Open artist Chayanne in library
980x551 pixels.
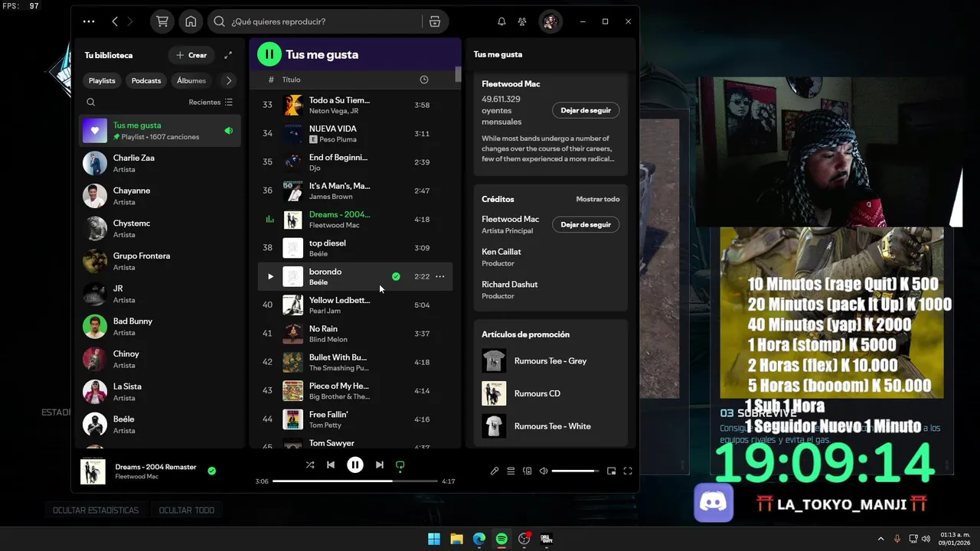pyautogui.click(x=160, y=196)
